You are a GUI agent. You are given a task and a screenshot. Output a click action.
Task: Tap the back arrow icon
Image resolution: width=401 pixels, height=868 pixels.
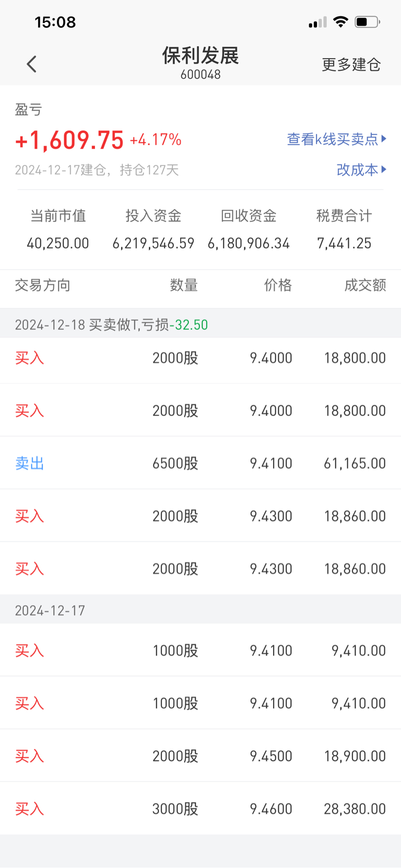click(32, 64)
